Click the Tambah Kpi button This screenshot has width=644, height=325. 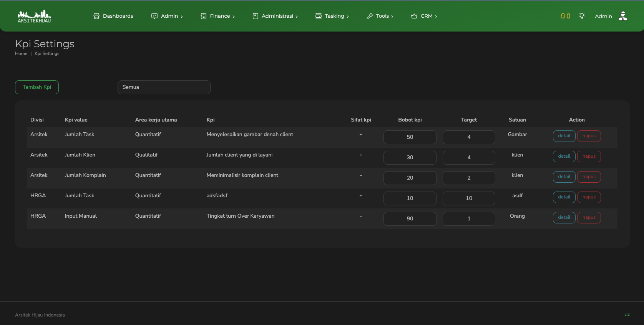coord(37,87)
